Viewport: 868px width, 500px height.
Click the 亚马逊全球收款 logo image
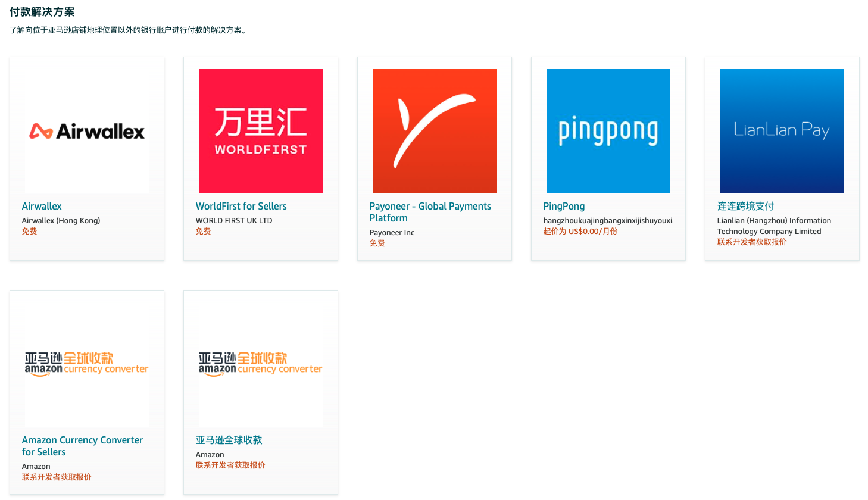pos(260,360)
